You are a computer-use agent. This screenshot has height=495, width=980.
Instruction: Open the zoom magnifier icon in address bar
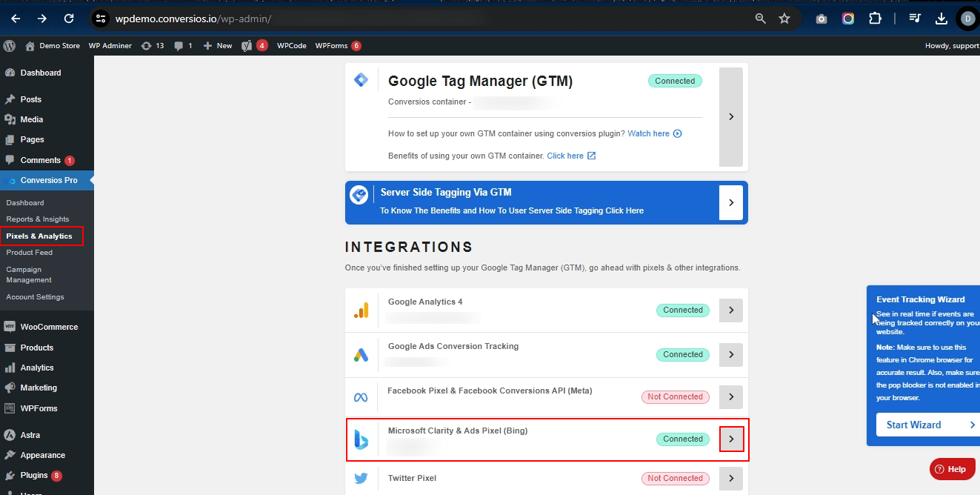(761, 19)
